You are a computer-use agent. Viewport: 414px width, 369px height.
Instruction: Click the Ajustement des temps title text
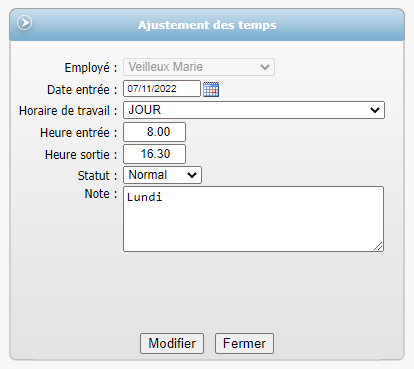(x=207, y=25)
